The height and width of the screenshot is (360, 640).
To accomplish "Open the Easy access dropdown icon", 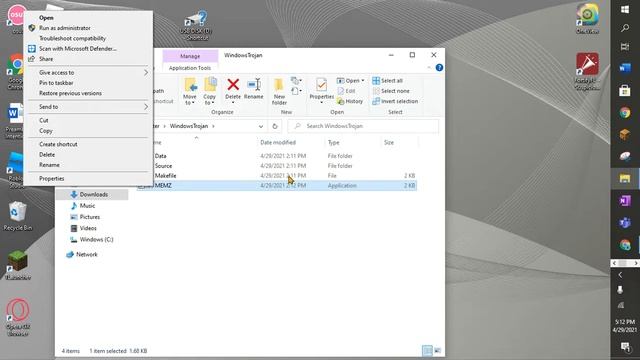I will pos(296,91).
